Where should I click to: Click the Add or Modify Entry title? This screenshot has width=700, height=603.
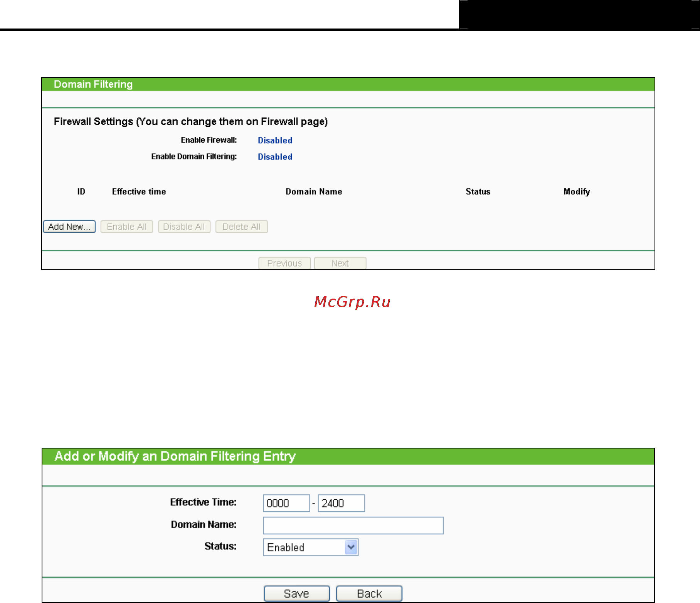pos(175,456)
